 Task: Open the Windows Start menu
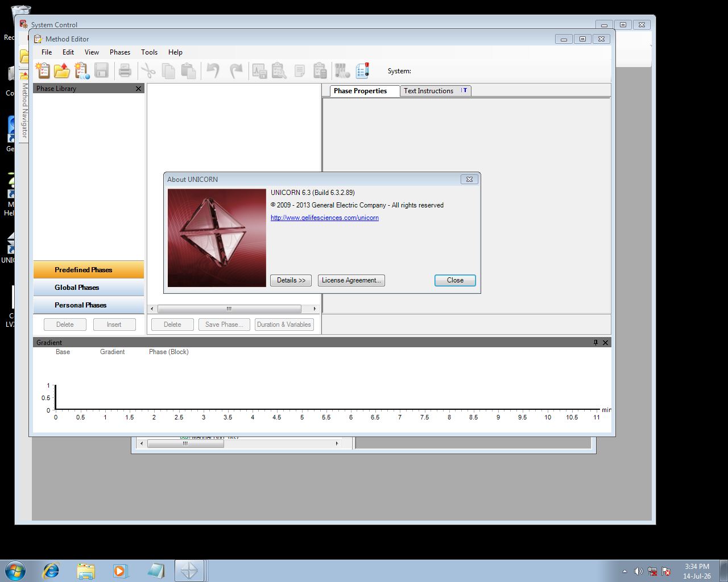pos(15,570)
